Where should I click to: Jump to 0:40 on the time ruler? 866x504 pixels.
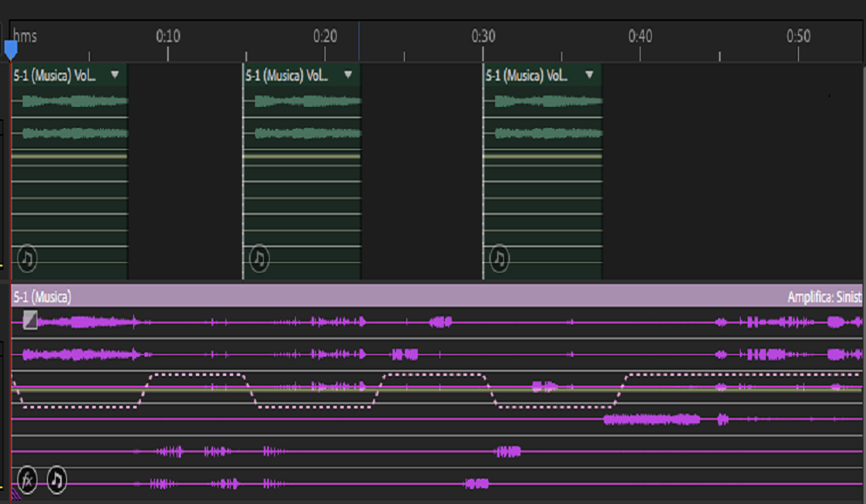pyautogui.click(x=641, y=37)
